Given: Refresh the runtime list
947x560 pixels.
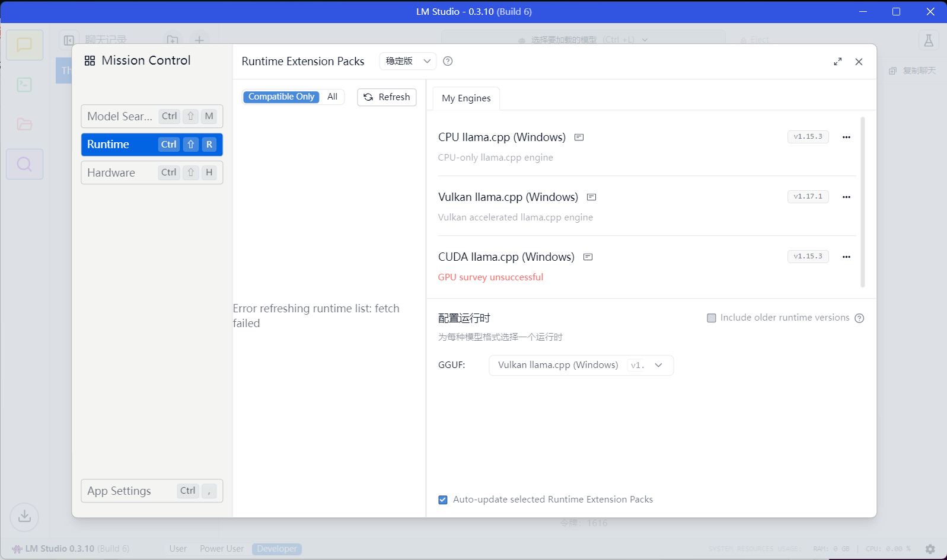Looking at the screenshot, I should [387, 97].
